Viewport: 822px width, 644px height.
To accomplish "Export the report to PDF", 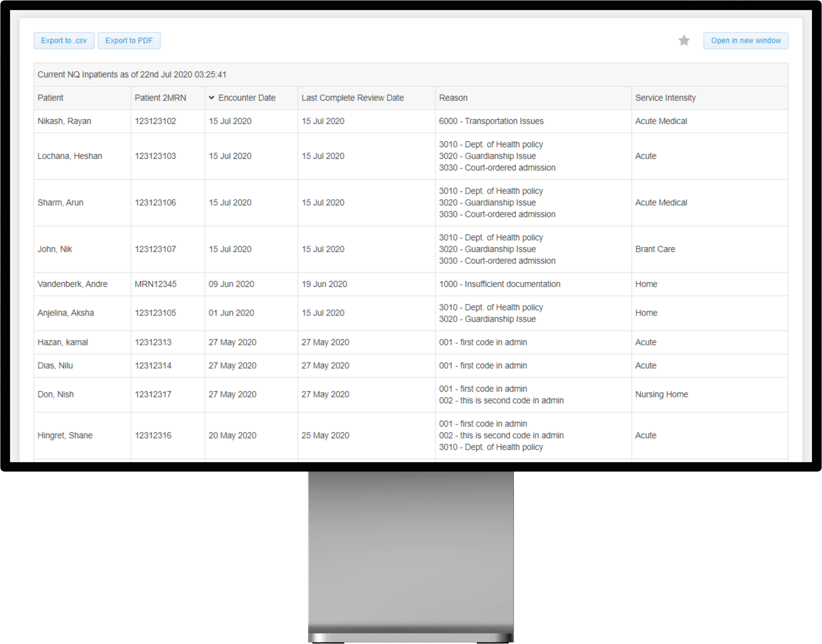I will (129, 40).
